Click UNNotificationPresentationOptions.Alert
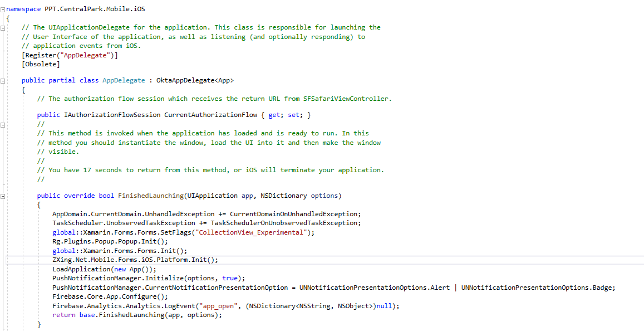This screenshot has width=644, height=331. pyautogui.click(x=375, y=288)
